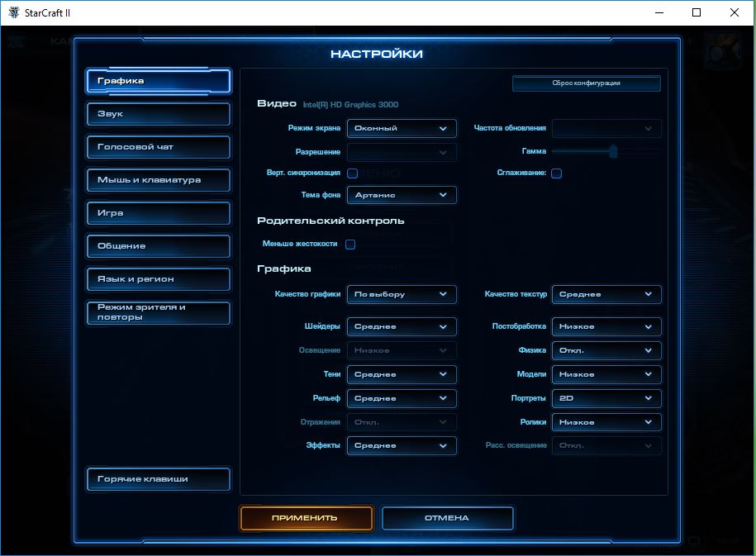Click the НАСТРОЙКИ dialog title
The width and height of the screenshot is (756, 556).
(377, 54)
